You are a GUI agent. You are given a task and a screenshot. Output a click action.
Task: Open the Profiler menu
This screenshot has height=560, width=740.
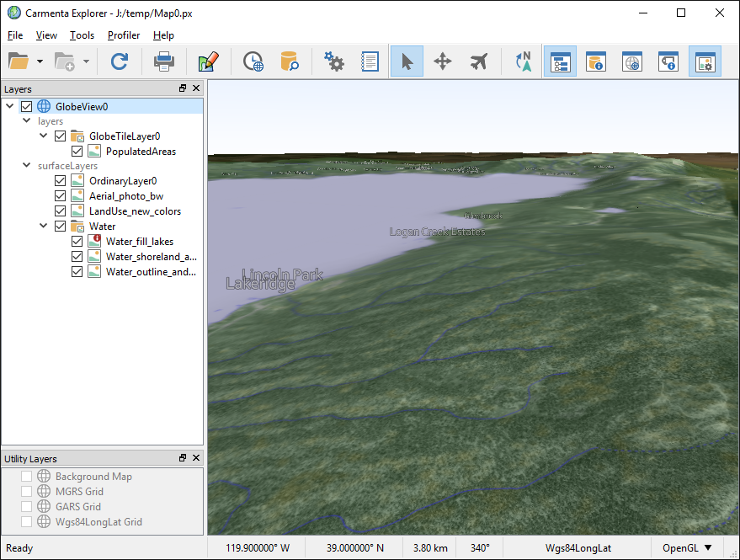point(124,35)
